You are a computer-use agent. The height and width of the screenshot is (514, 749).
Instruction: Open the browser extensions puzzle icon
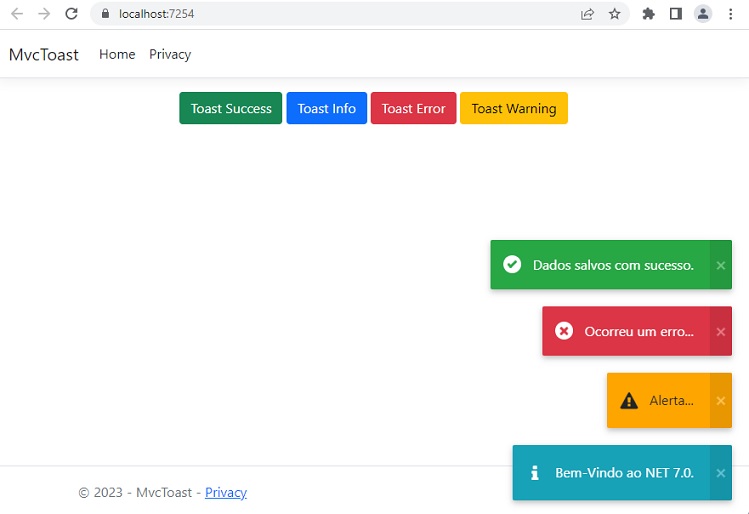[x=648, y=14]
